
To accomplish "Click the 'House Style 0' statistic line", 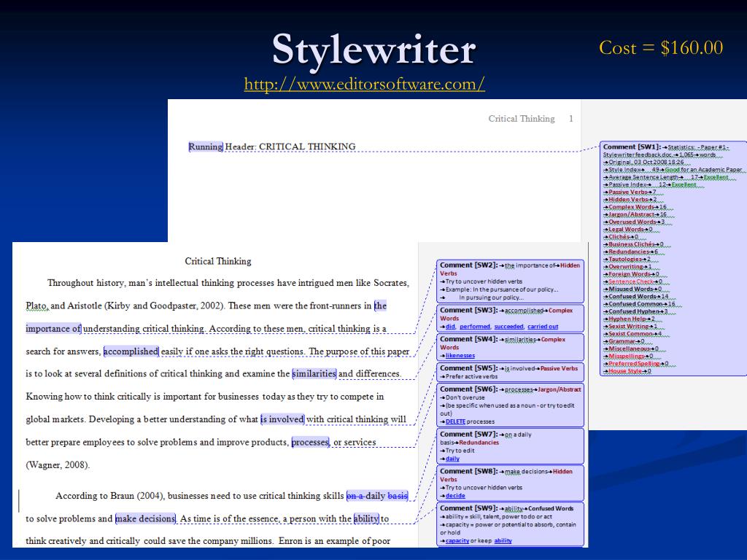I will [627, 371].
